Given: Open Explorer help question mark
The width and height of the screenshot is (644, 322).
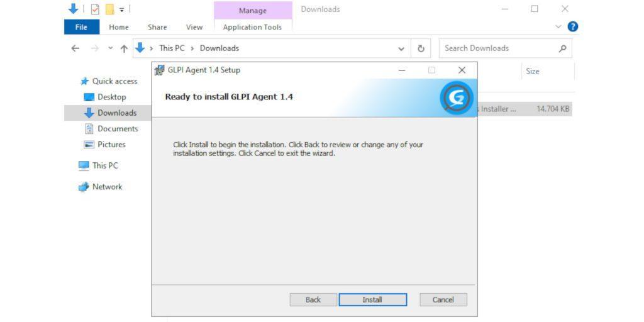Looking at the screenshot, I should pos(572,26).
